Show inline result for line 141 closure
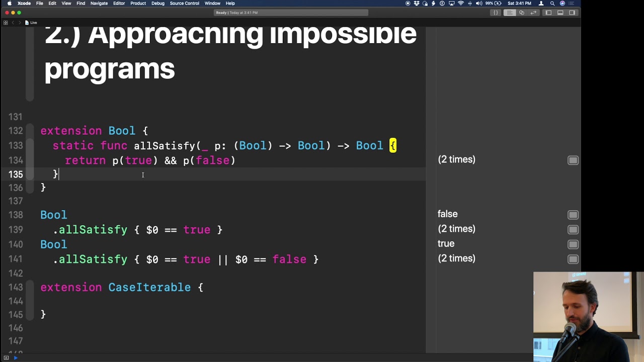644x362 pixels. tap(573, 259)
